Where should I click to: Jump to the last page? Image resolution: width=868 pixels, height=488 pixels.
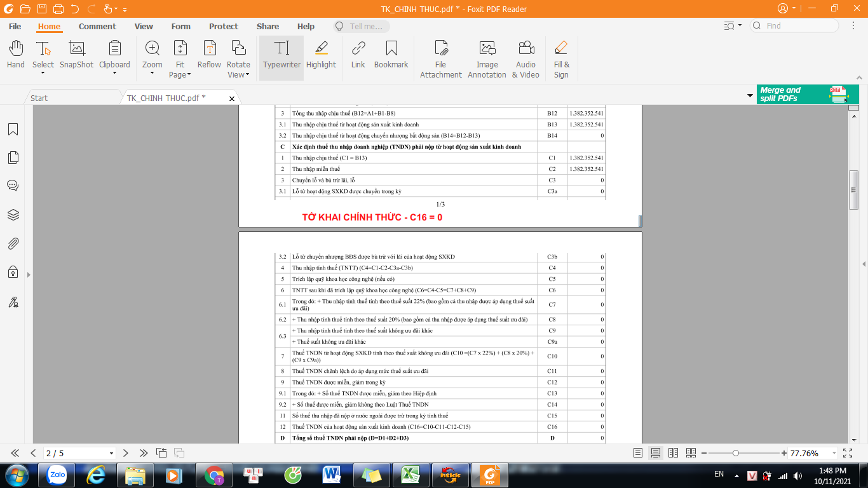click(144, 453)
